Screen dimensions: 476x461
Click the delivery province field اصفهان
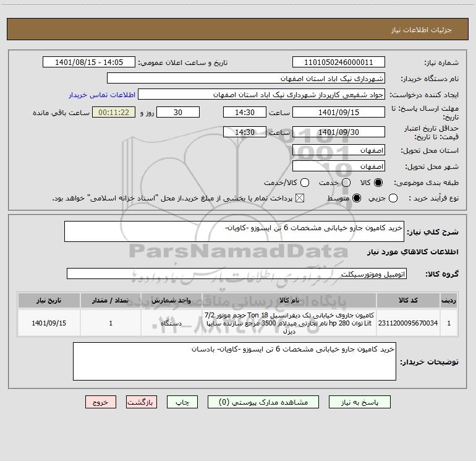coord(339,150)
